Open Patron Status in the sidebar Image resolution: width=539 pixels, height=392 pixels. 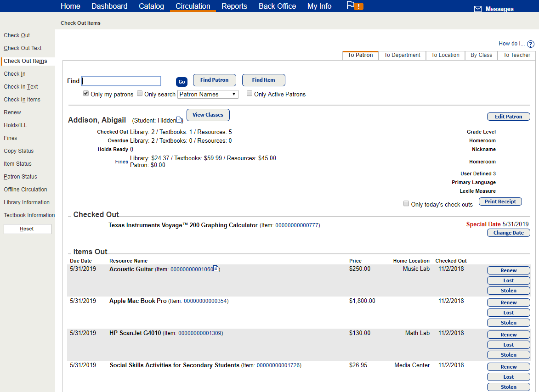click(x=20, y=177)
